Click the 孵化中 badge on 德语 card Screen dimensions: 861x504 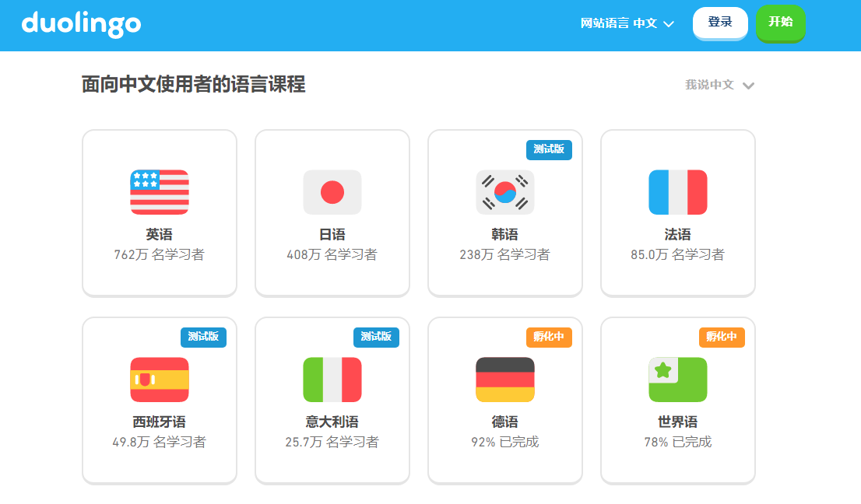549,337
